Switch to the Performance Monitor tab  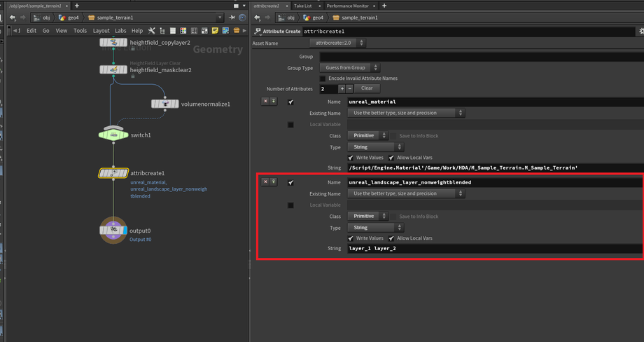pos(349,6)
